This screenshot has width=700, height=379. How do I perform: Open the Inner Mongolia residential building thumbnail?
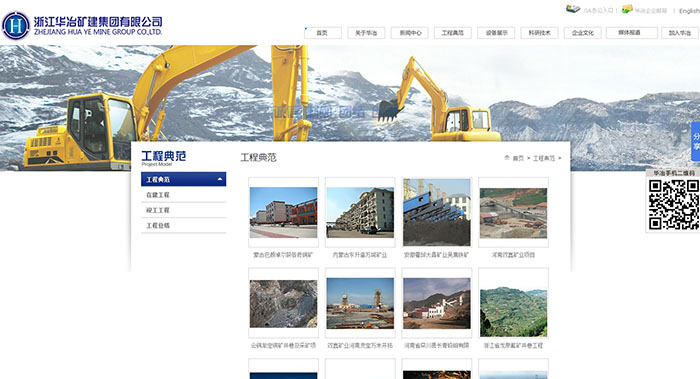click(360, 212)
